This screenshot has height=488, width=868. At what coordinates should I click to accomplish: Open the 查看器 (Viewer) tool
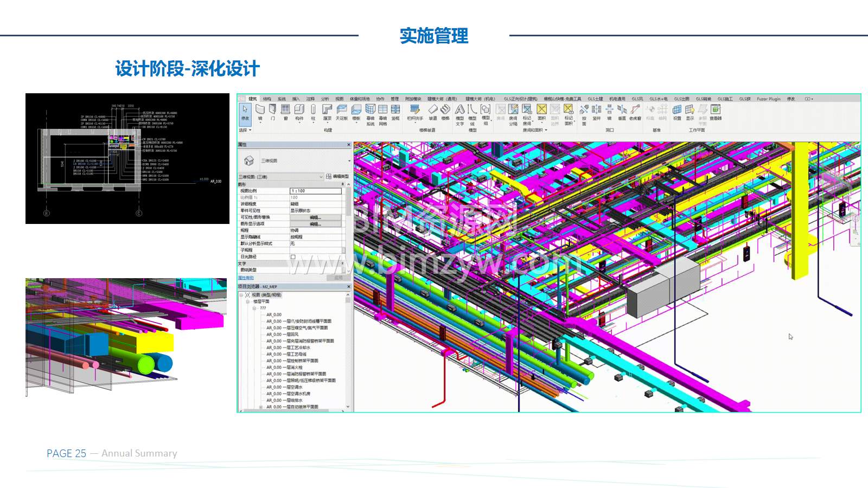[x=716, y=112]
